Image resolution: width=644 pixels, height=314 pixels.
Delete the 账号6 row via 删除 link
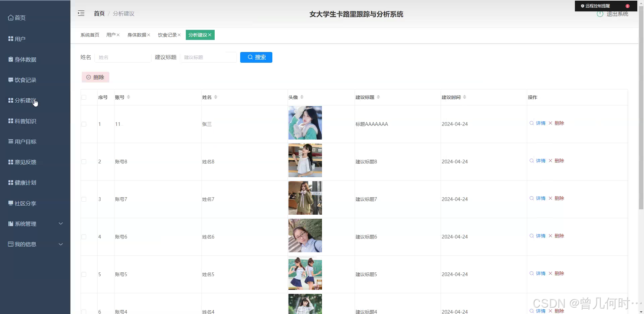[556, 236]
